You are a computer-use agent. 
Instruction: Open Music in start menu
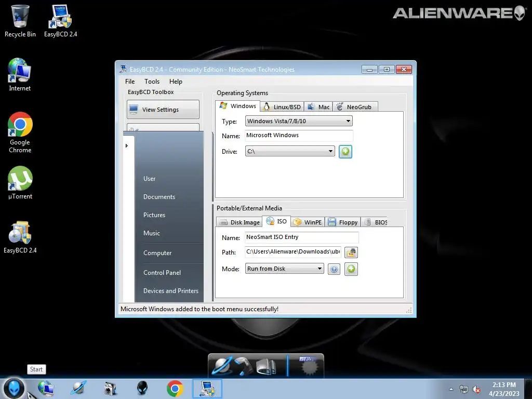(151, 233)
